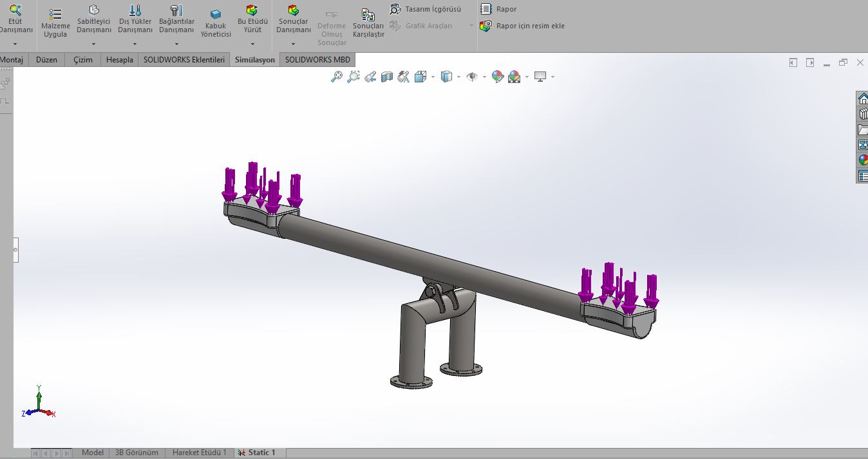Open Tasarım İçgörüsü design insight

point(426,9)
